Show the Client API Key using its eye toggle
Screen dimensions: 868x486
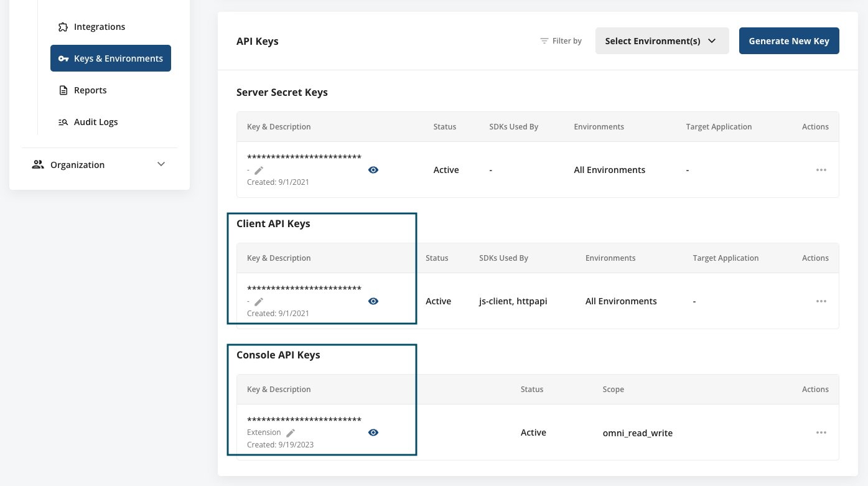[373, 301]
